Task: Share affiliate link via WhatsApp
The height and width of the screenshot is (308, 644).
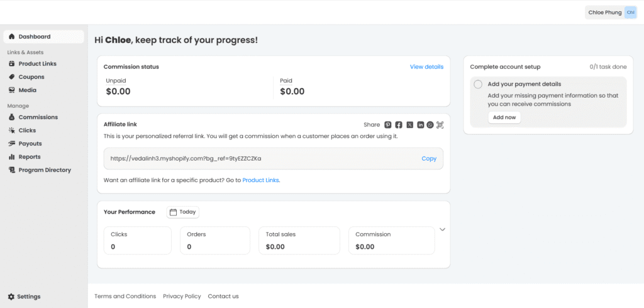Action: tap(430, 125)
